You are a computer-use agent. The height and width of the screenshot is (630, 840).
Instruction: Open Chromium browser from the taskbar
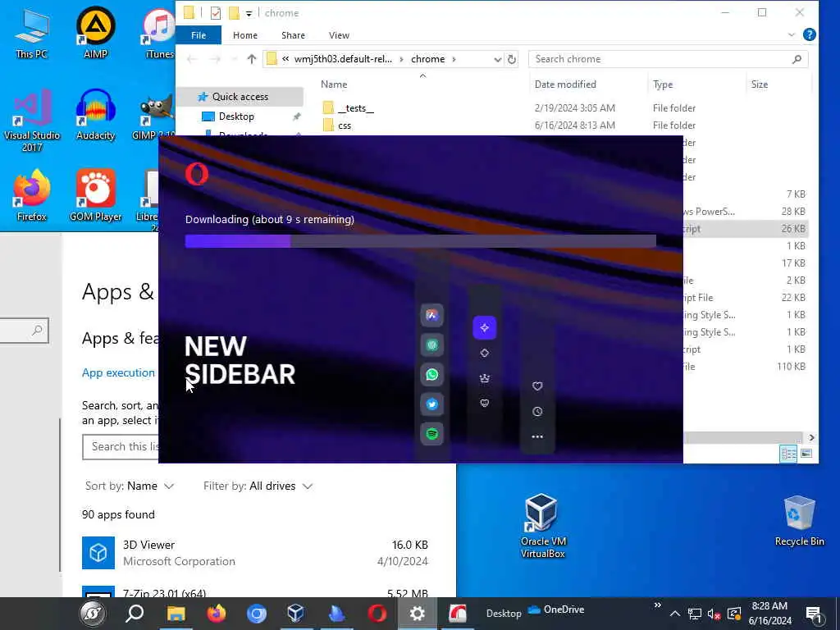(x=257, y=614)
